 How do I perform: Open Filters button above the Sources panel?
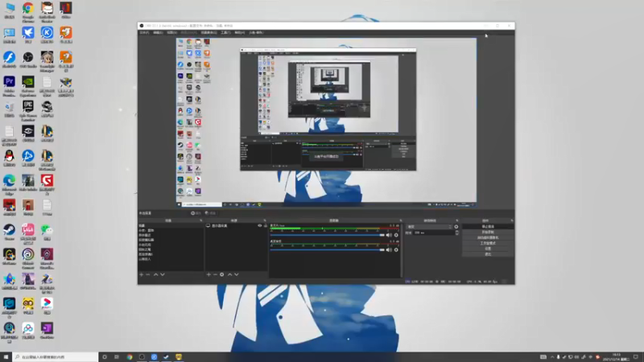[x=210, y=213]
